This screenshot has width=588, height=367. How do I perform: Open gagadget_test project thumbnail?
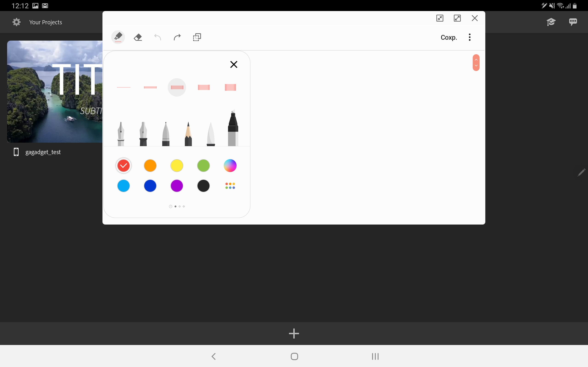[x=55, y=92]
